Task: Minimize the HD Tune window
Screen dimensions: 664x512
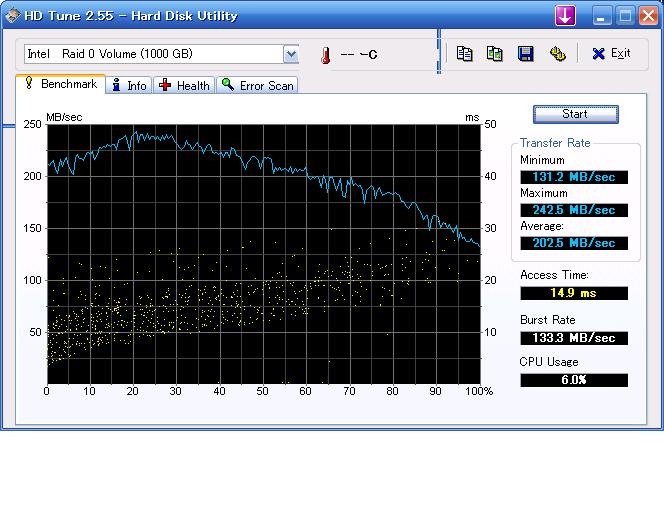Action: (602, 16)
